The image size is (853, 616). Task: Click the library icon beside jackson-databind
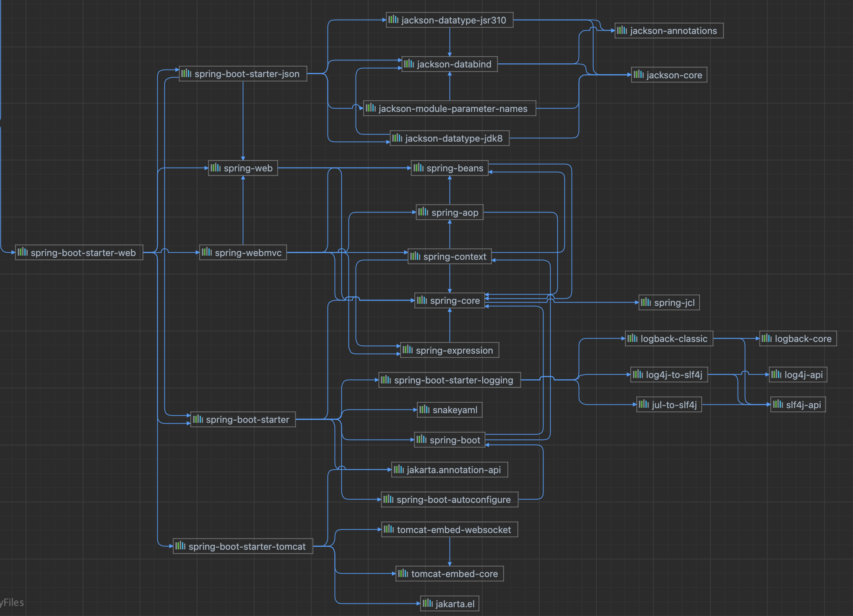coord(409,64)
